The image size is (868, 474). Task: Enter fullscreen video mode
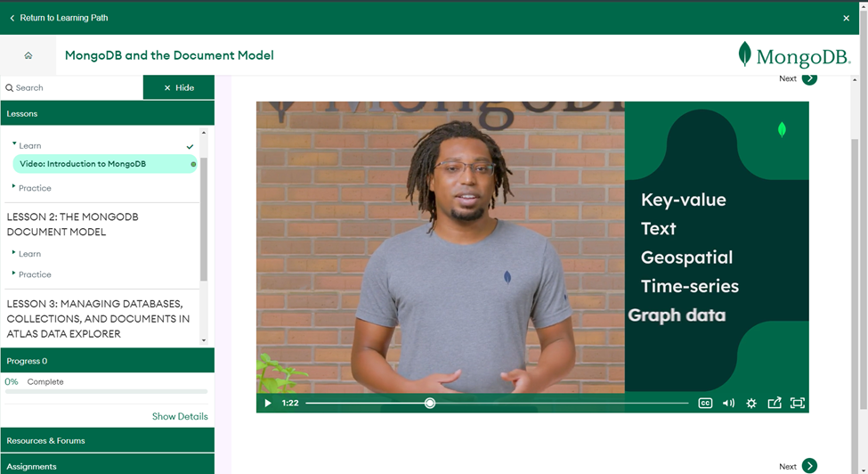click(797, 403)
